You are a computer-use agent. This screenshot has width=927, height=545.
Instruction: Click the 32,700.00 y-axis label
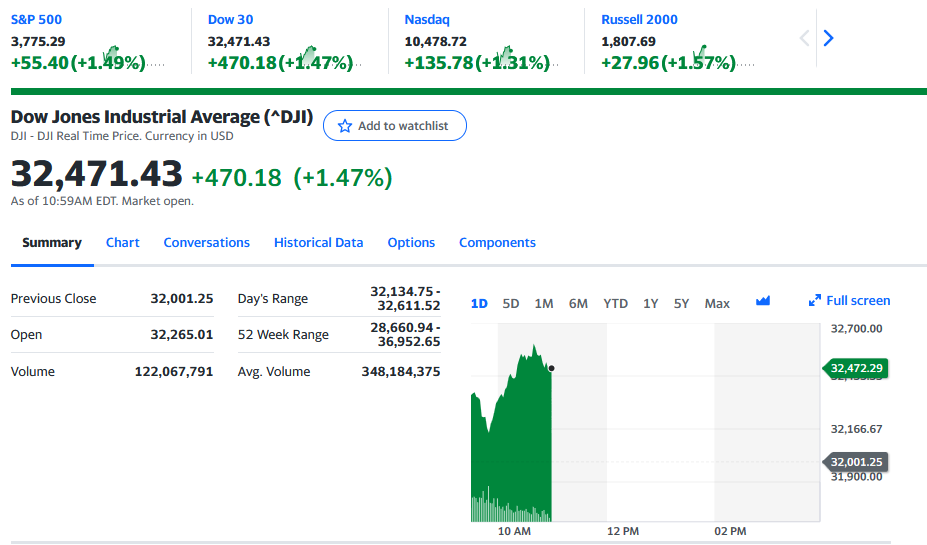click(856, 329)
